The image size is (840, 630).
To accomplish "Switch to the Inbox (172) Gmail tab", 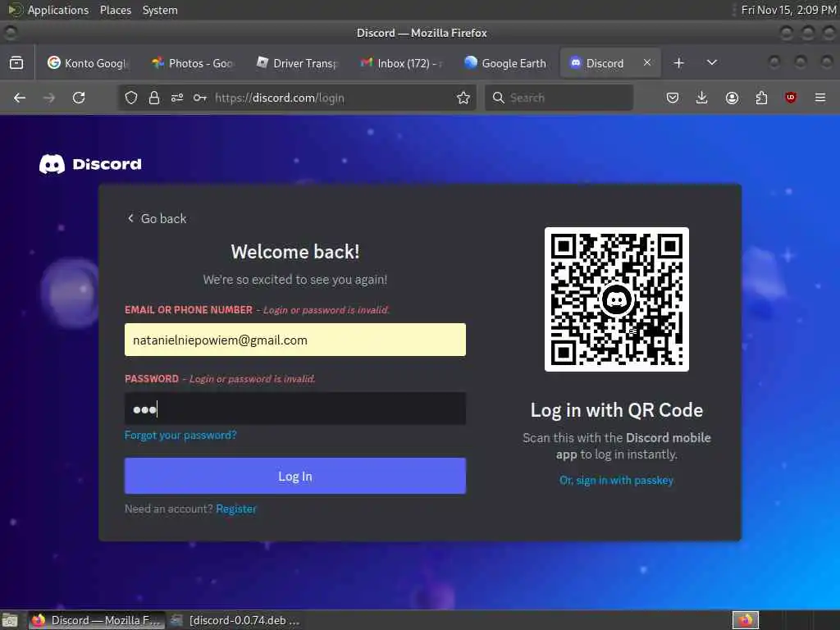I will [402, 63].
